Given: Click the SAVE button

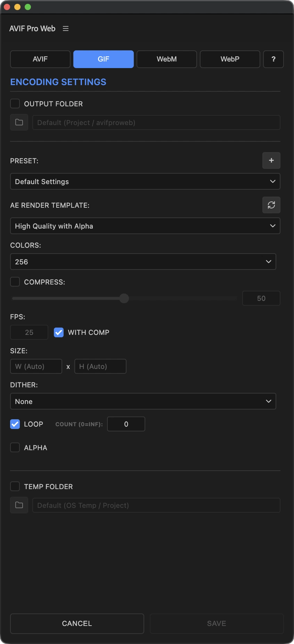Looking at the screenshot, I should tap(217, 624).
